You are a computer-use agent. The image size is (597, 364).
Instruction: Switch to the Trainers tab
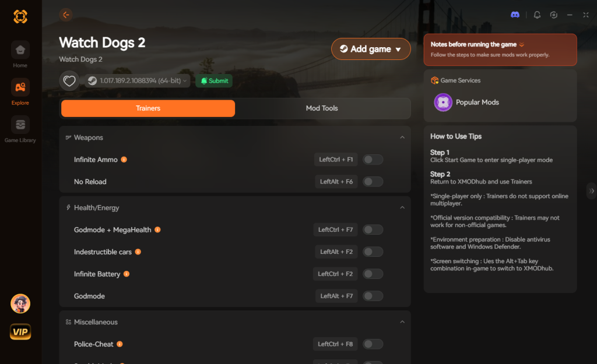tap(148, 108)
